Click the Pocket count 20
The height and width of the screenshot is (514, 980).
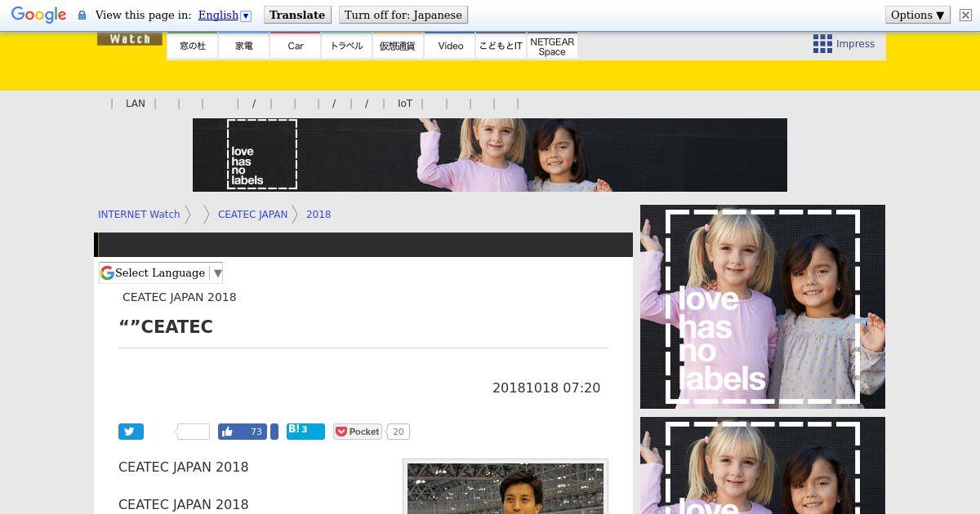(398, 432)
